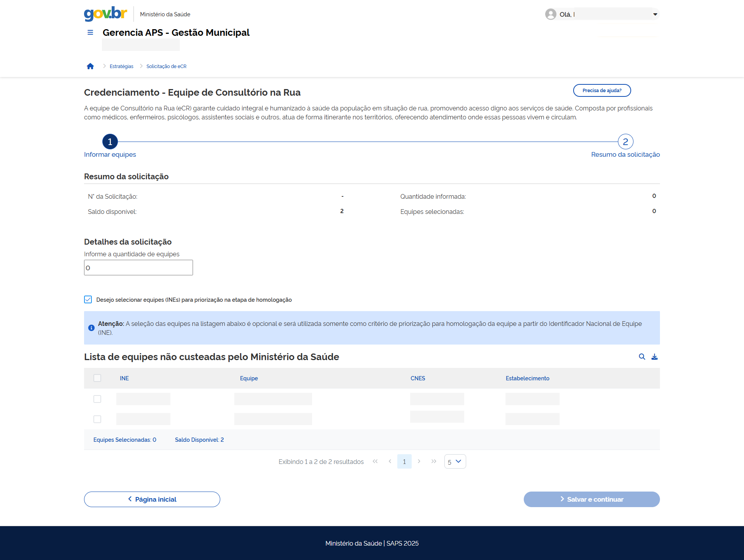Click the search icon above teams list
This screenshot has width=744, height=560.
pyautogui.click(x=642, y=357)
